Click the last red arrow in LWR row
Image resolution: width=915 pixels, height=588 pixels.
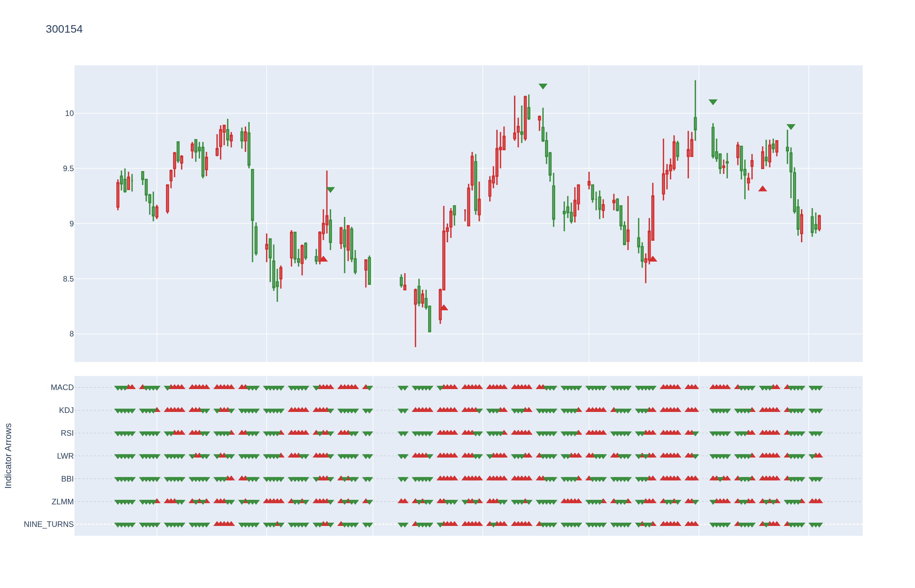click(820, 455)
